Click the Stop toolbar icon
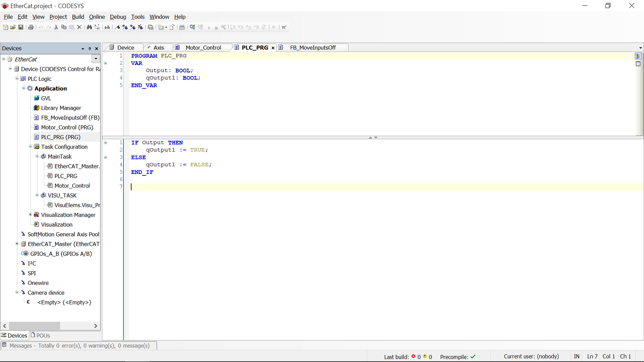This screenshot has height=362, width=644. click(x=216, y=27)
